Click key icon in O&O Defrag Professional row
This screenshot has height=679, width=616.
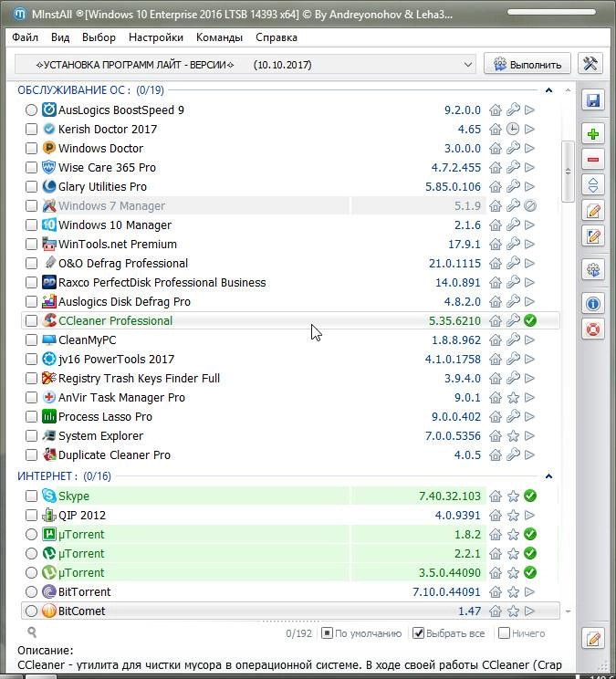(x=513, y=263)
